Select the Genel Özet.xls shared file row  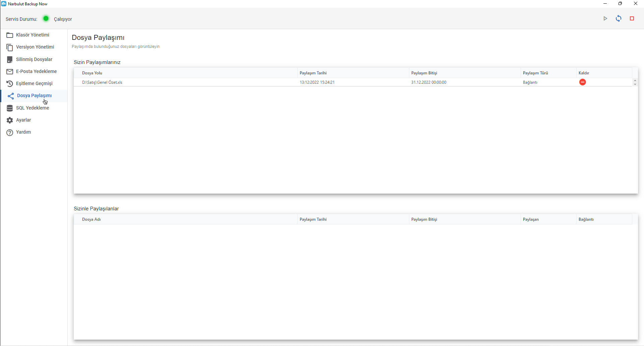pos(102,82)
